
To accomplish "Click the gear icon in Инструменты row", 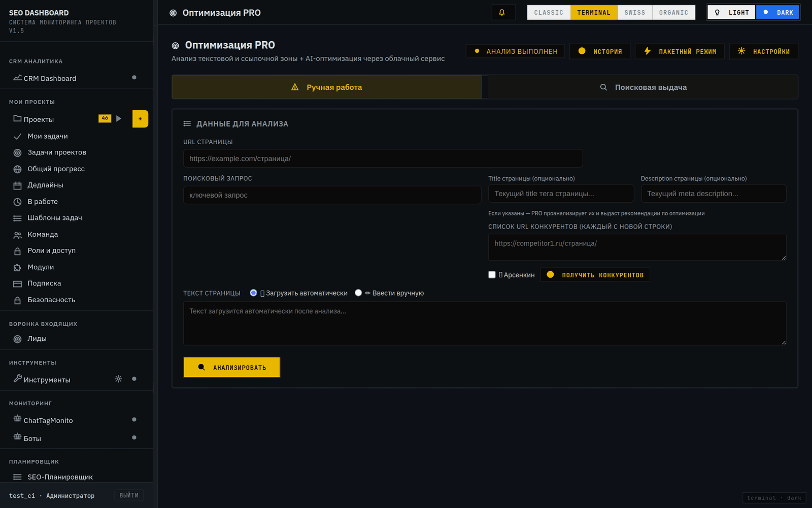I will (118, 379).
